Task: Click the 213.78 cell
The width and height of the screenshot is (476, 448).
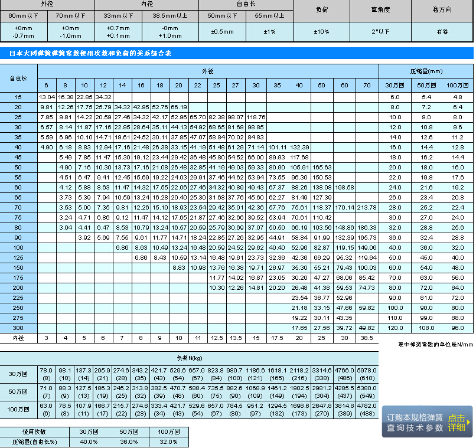Action: pos(367,207)
